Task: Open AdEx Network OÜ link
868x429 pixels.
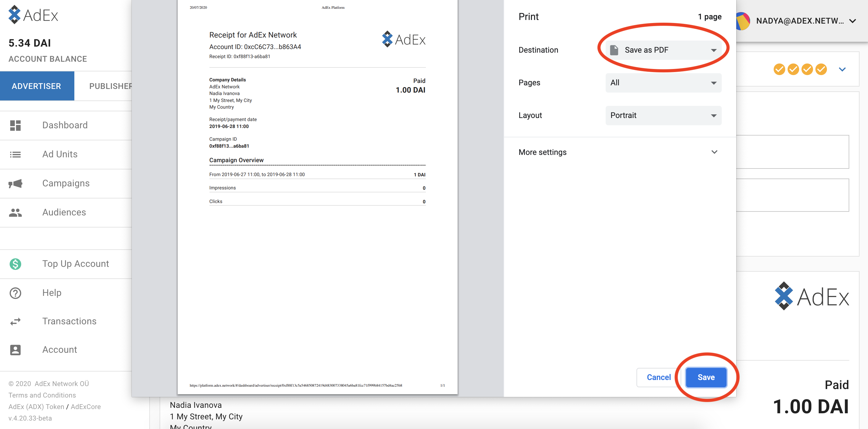Action: pyautogui.click(x=62, y=384)
